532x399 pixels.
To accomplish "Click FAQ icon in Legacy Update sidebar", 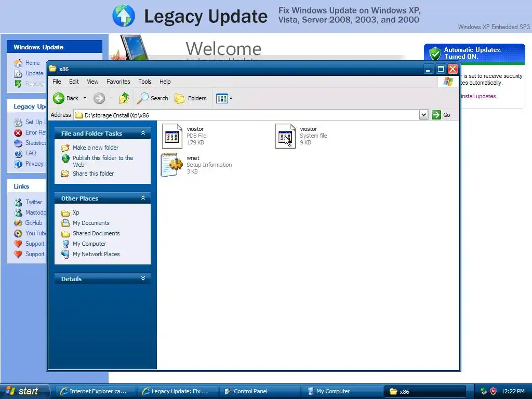I will (x=18, y=154).
